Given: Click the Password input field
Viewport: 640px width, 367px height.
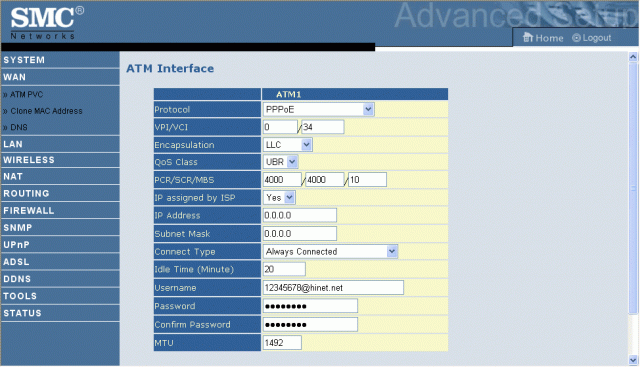Looking at the screenshot, I should (x=310, y=306).
